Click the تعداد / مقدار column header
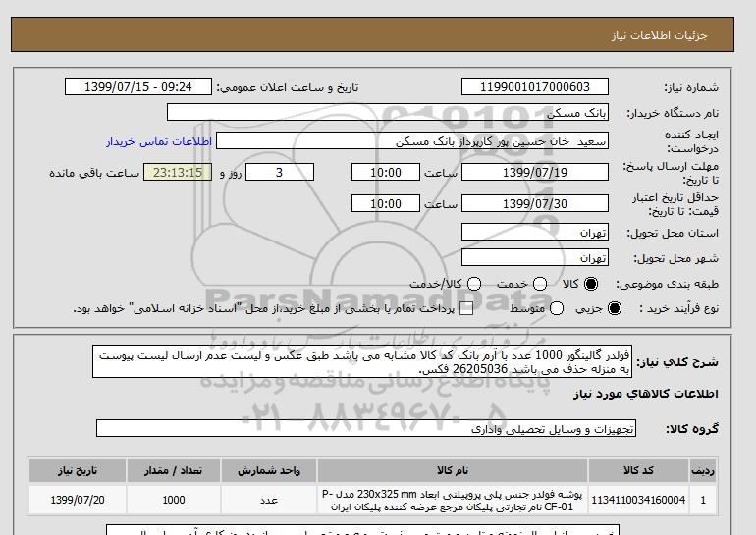 point(174,471)
